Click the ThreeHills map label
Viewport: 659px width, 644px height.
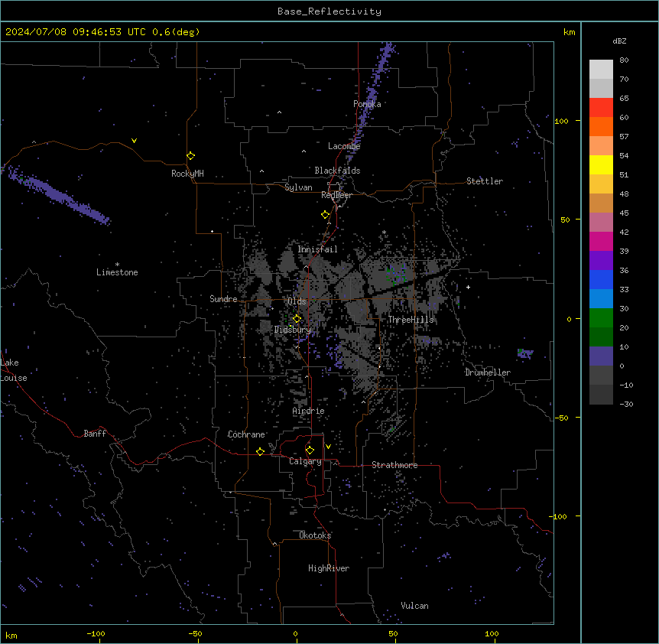tap(411, 320)
